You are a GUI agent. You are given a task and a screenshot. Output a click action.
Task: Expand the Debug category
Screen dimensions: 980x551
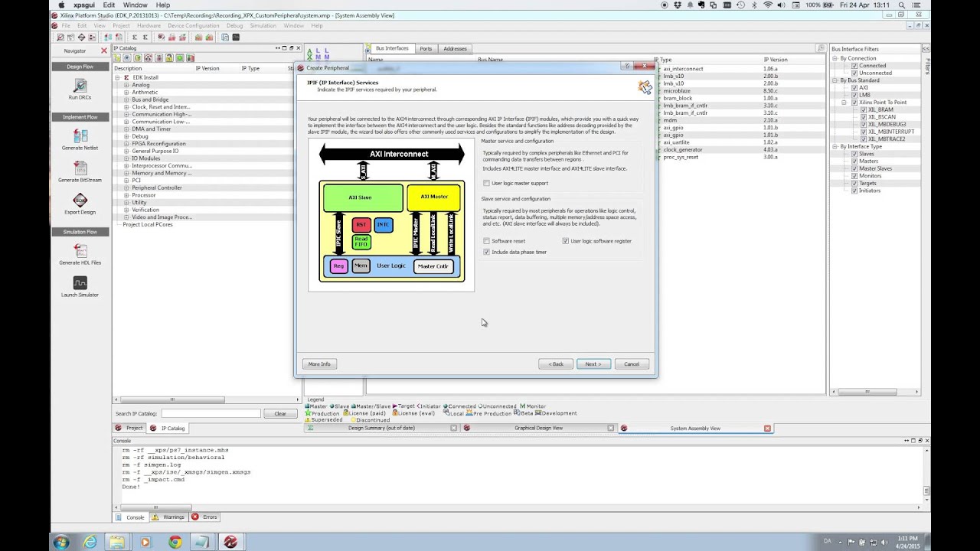click(x=126, y=136)
